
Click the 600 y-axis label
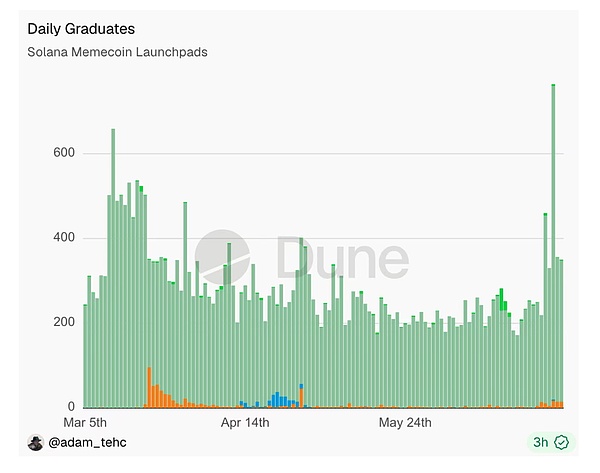pyautogui.click(x=64, y=153)
